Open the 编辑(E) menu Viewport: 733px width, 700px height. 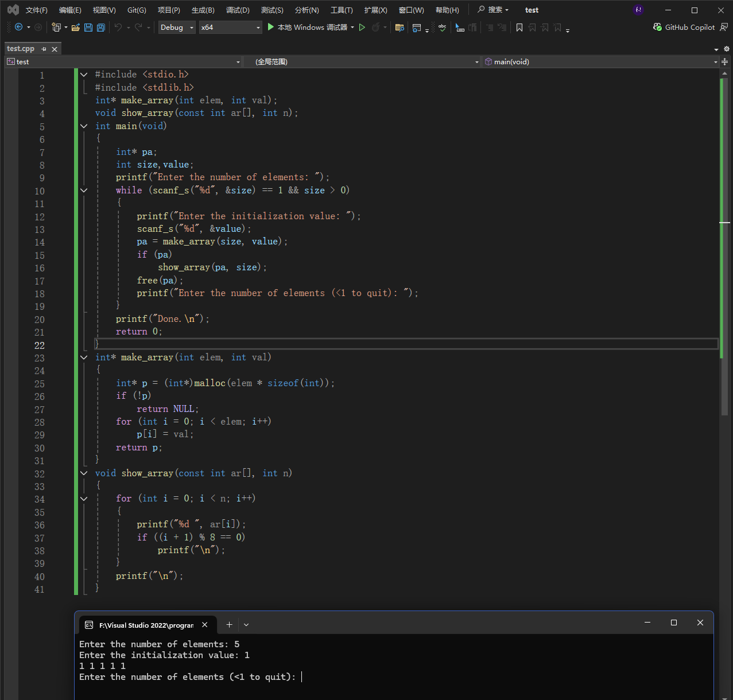tap(70, 10)
